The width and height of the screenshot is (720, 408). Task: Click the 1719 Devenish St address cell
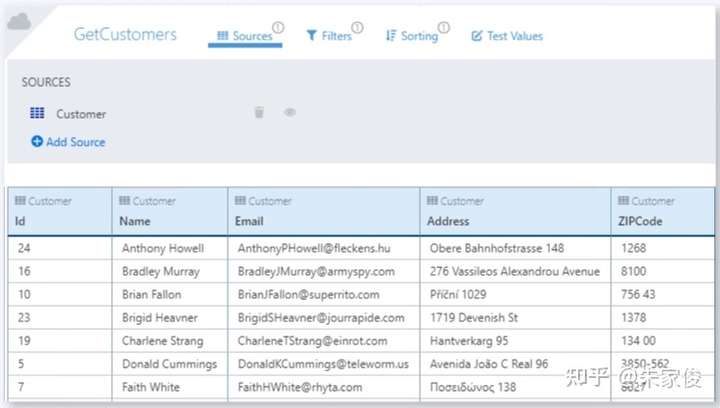coord(474,318)
